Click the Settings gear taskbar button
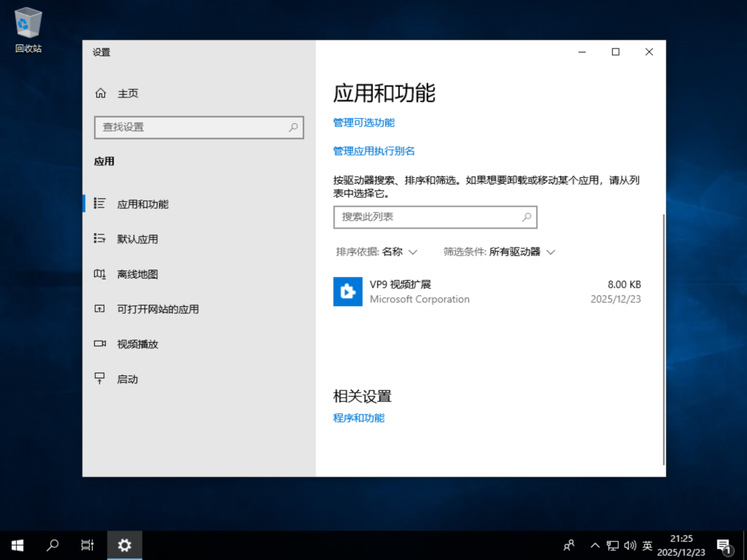 click(x=124, y=545)
